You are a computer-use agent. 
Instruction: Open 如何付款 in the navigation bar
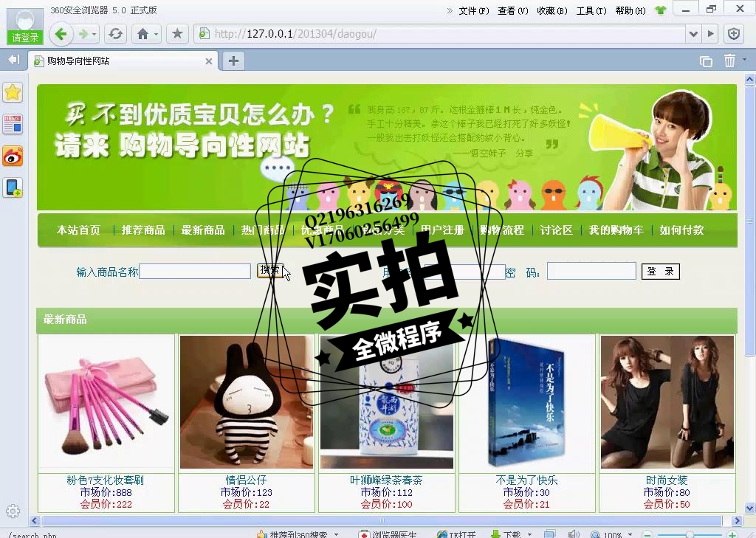point(681,230)
